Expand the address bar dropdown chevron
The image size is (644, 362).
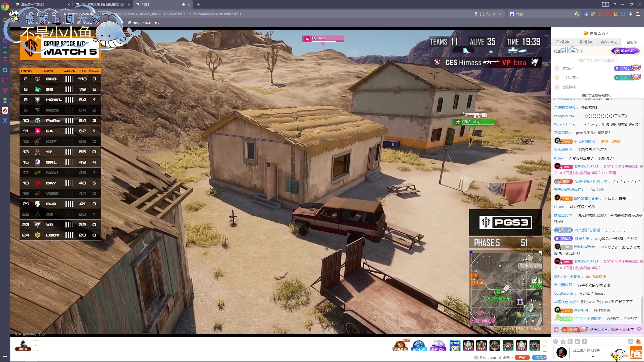[x=500, y=14]
